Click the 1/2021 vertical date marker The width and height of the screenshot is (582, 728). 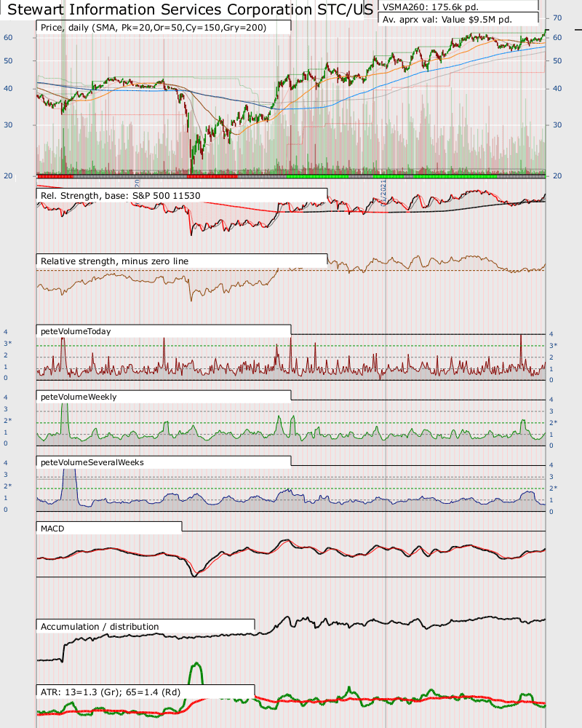point(383,193)
